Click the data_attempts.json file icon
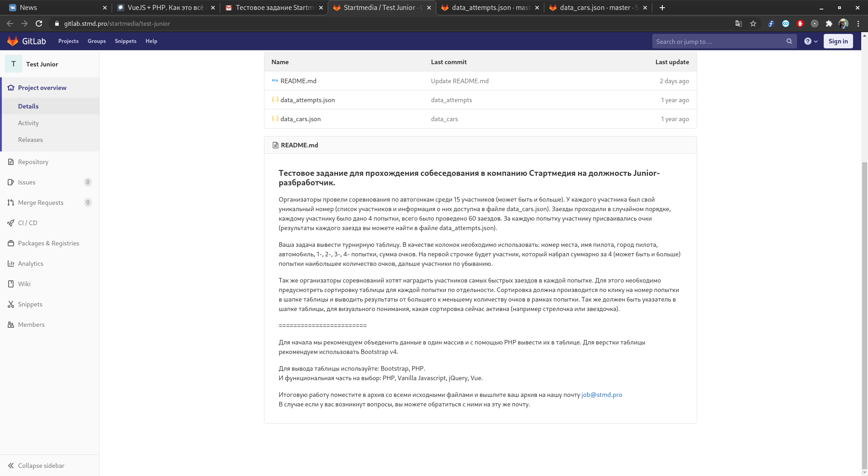The width and height of the screenshot is (868, 476). (275, 99)
